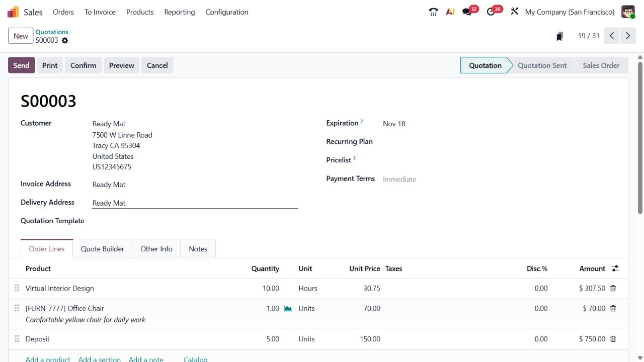Click the vertical scrollbar on the right
The height and width of the screenshot is (362, 644).
(x=640, y=138)
